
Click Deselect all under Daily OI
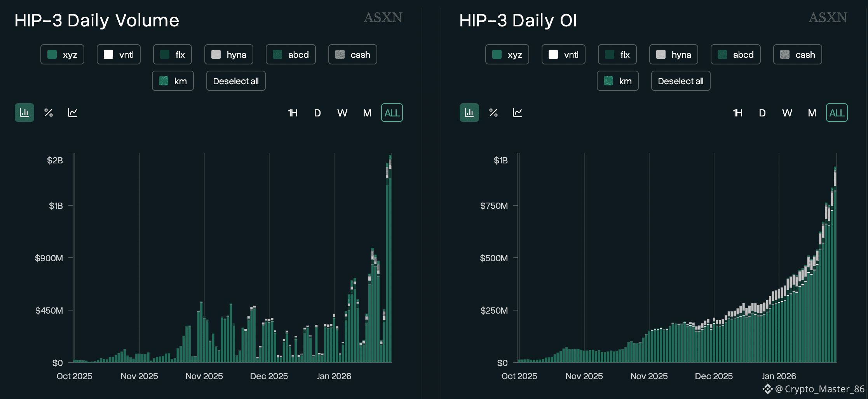pyautogui.click(x=681, y=81)
